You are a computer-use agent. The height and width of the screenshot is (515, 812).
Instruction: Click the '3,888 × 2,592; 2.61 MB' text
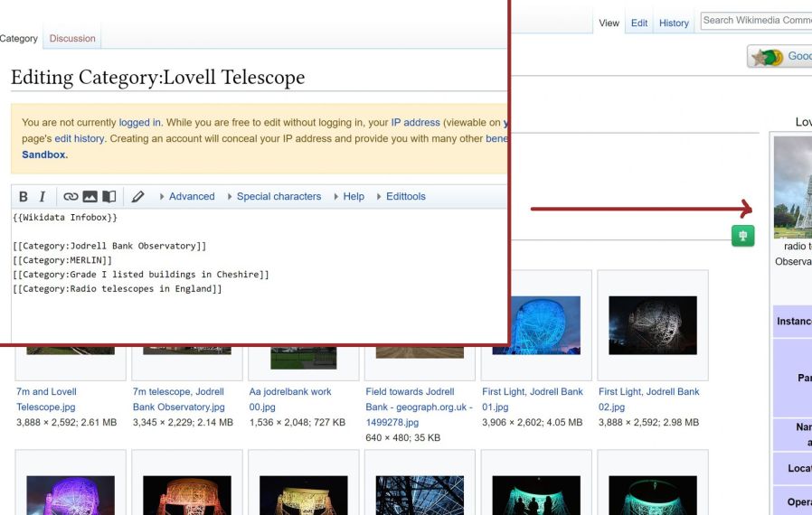[66, 422]
